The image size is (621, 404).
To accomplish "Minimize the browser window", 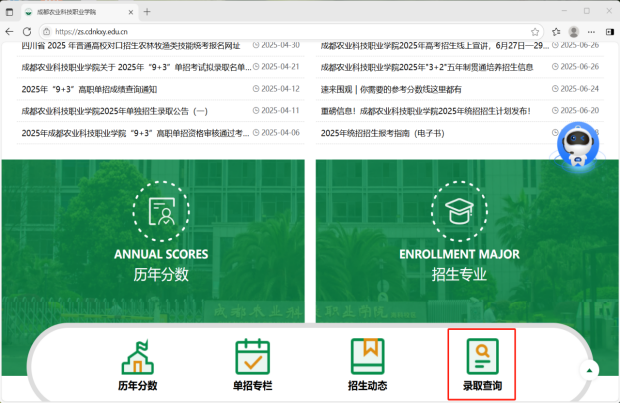I will 564,11.
